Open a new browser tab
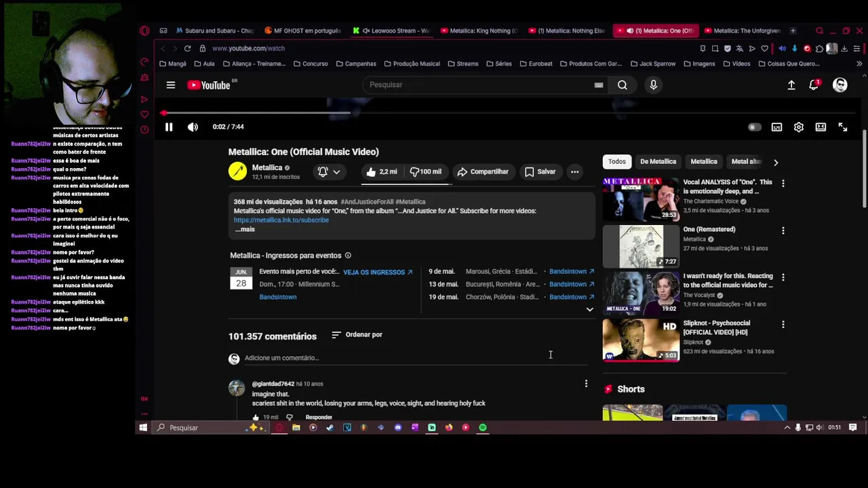This screenshot has width=868, height=488. point(793,30)
